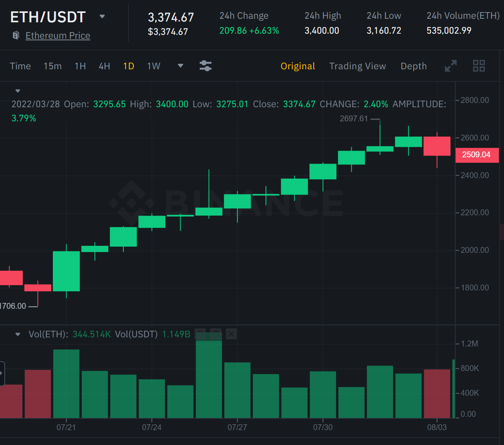Collapse the candle info legend arrow
Image resolution: width=504 pixels, height=445 pixels.
pos(18,91)
